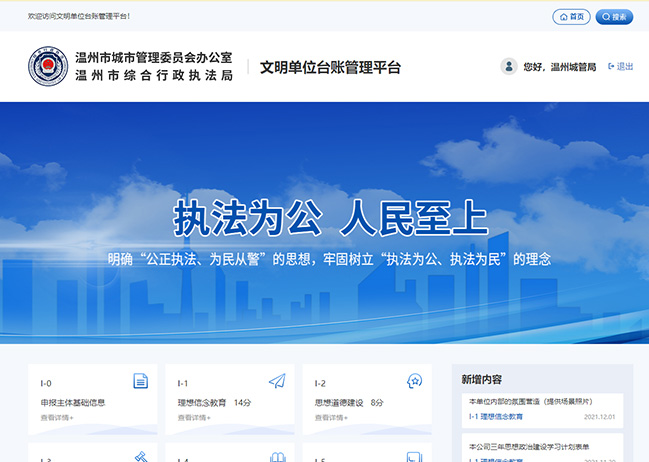The height and width of the screenshot is (462, 649).
Task: Click the 新增内容 panel heading
Action: tap(481, 379)
